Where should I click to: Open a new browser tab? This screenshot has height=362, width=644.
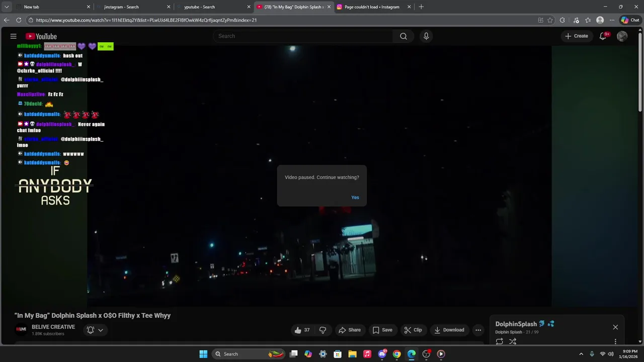pyautogui.click(x=421, y=7)
